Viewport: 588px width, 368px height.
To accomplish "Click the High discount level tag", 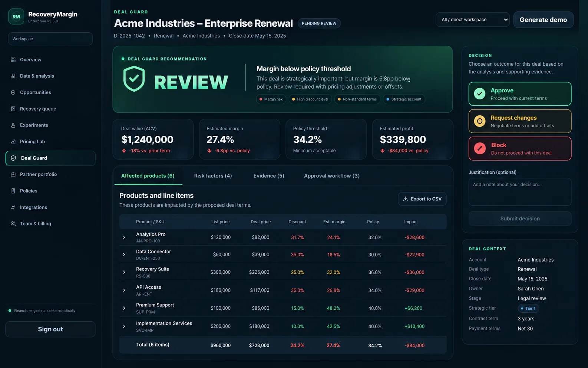I will [x=310, y=99].
